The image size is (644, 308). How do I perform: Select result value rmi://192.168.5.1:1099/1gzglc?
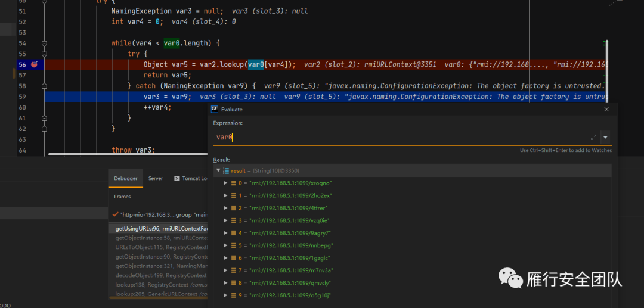click(290, 258)
